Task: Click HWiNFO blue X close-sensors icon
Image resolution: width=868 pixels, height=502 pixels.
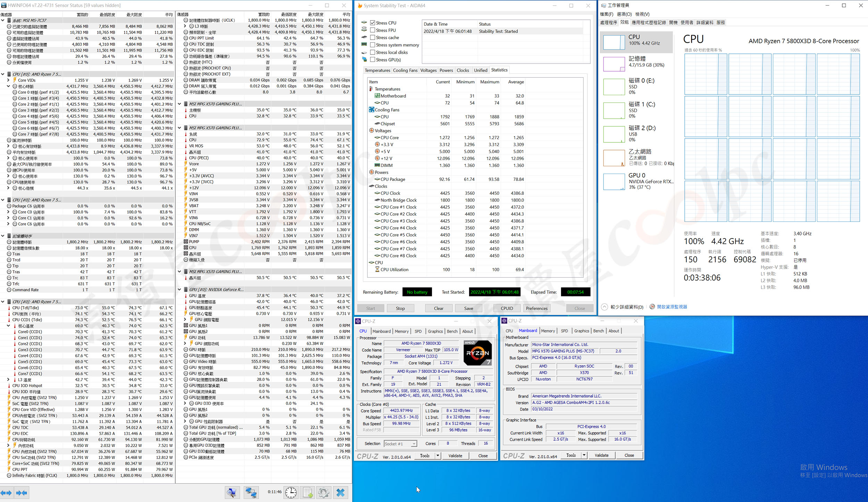Action: coord(341,492)
